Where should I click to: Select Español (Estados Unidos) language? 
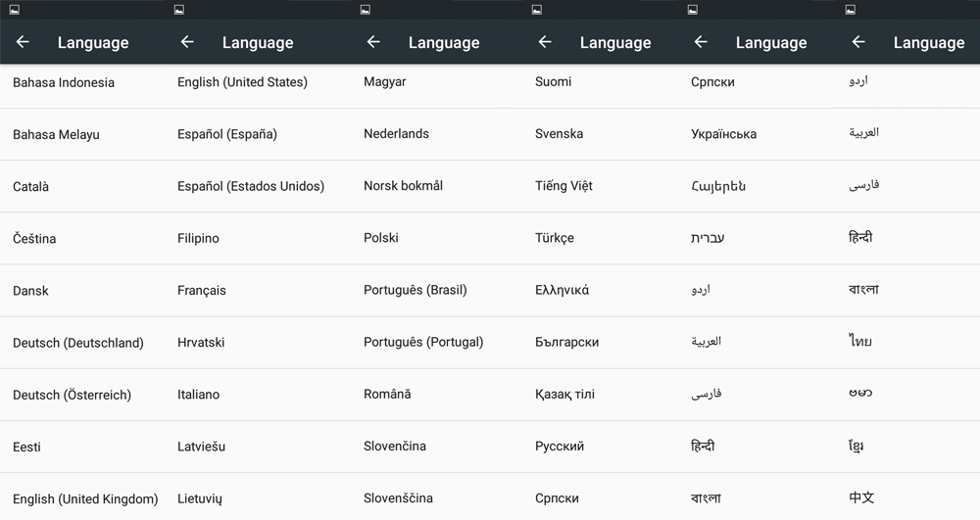pos(251,186)
